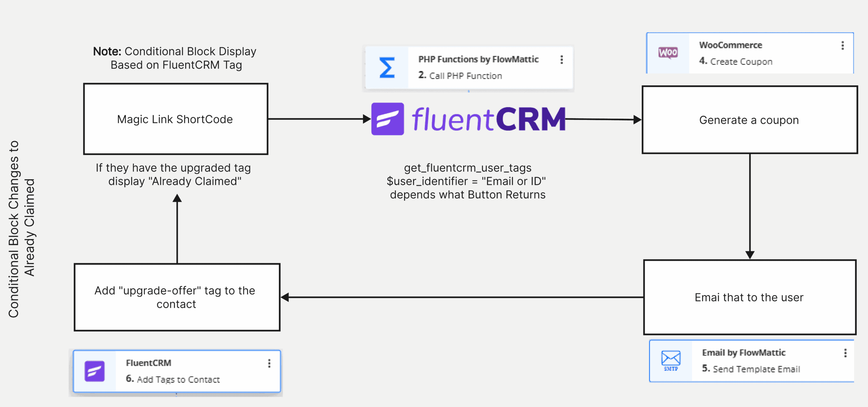Click the "2. Call PHP Function" step label
Viewport: 868px width, 407px height.
(x=460, y=75)
